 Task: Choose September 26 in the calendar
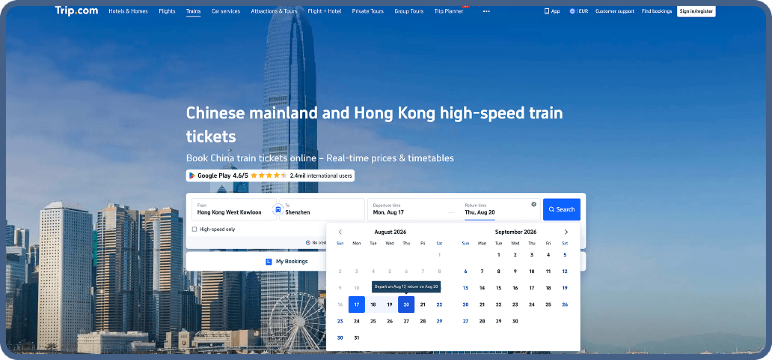[565, 305]
